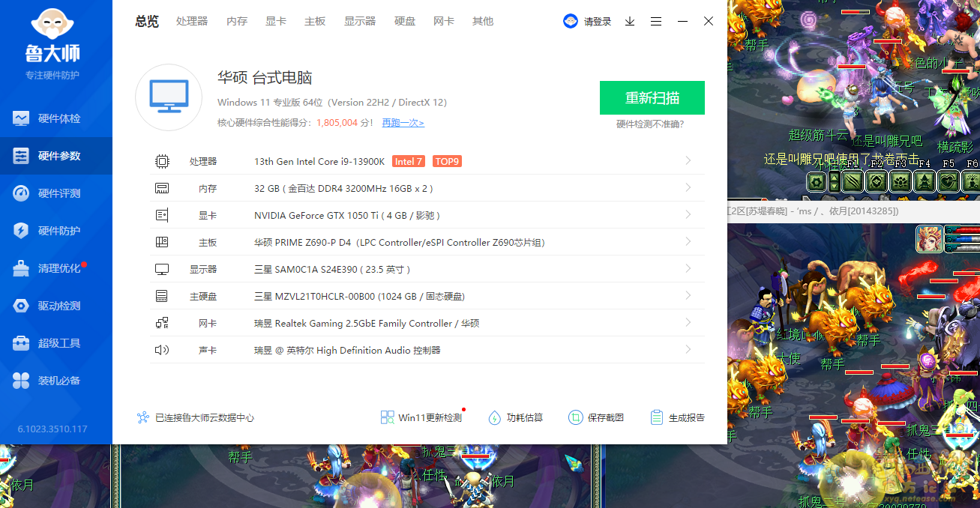
Task: Expand the 声卡 row chevron
Action: pos(688,350)
